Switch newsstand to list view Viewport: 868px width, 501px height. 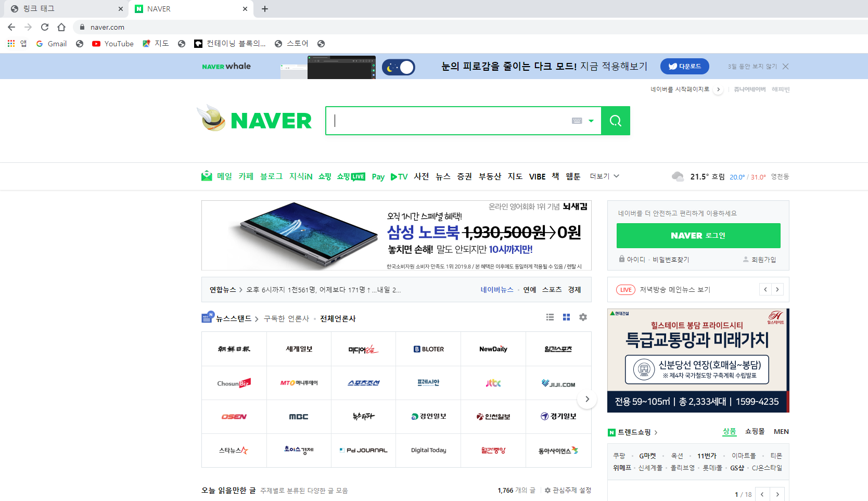tap(550, 317)
